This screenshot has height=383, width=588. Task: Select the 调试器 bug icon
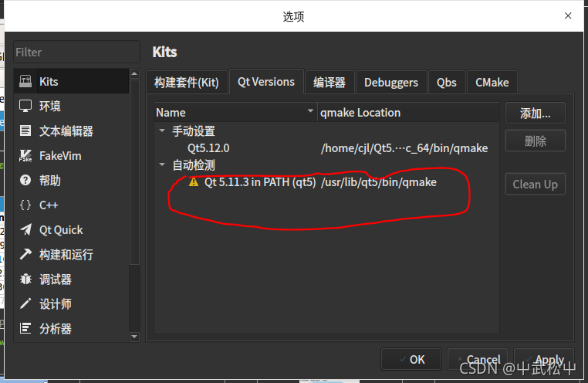pyautogui.click(x=25, y=280)
